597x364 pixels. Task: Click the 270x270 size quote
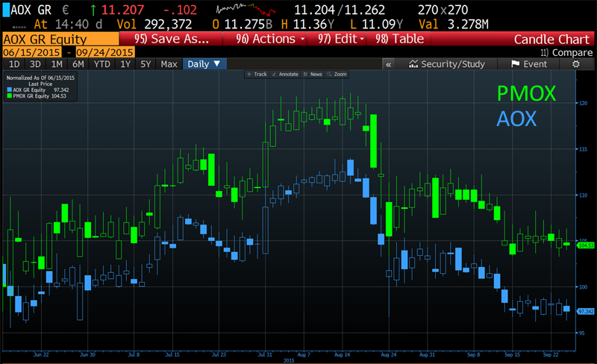(x=443, y=10)
